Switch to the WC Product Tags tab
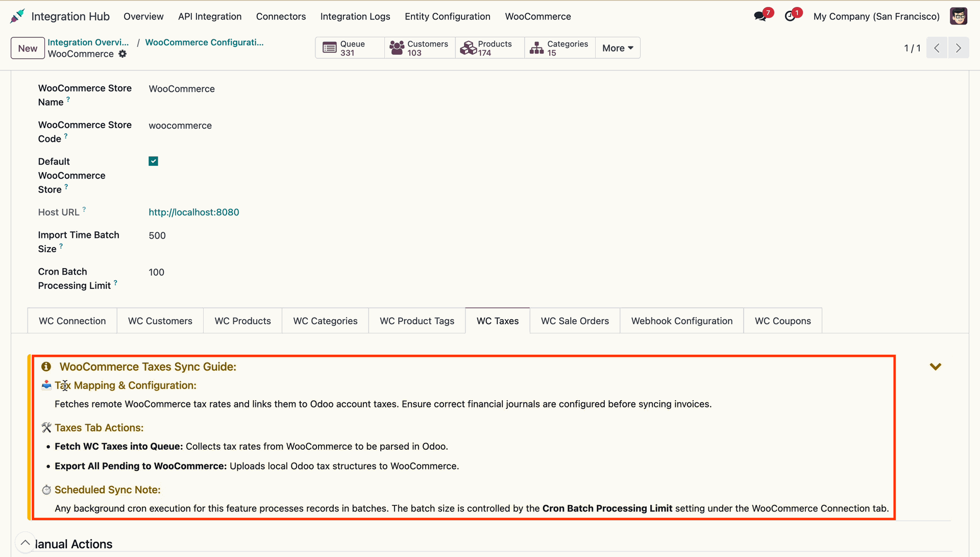This screenshot has width=980, height=557. (417, 321)
